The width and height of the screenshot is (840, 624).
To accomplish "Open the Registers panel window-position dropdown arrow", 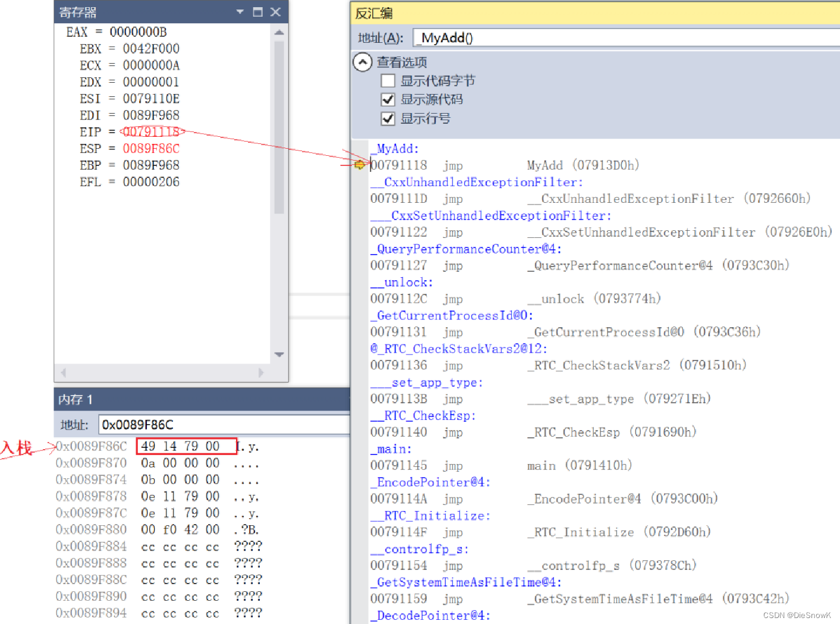I will [x=240, y=12].
